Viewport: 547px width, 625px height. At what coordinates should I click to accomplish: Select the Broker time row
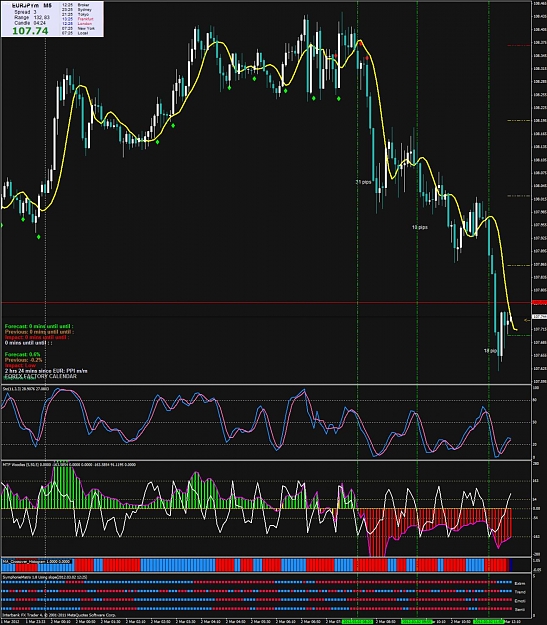[76, 5]
